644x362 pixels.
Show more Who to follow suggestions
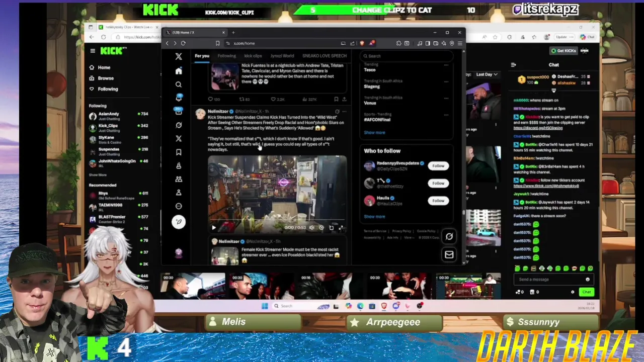(x=374, y=217)
